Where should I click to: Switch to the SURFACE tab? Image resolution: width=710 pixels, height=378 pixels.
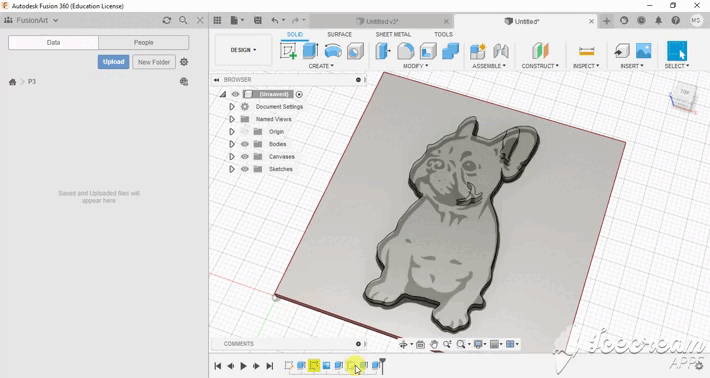pos(339,34)
